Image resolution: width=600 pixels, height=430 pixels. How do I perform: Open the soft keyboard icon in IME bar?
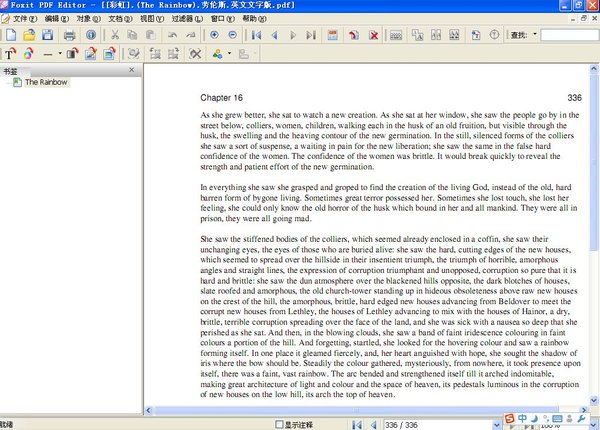[557, 419]
